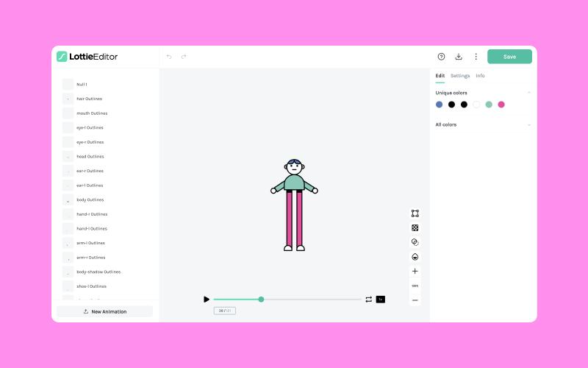Click the droplet color fill icon
This screenshot has height=368, width=588.
coord(415,257)
